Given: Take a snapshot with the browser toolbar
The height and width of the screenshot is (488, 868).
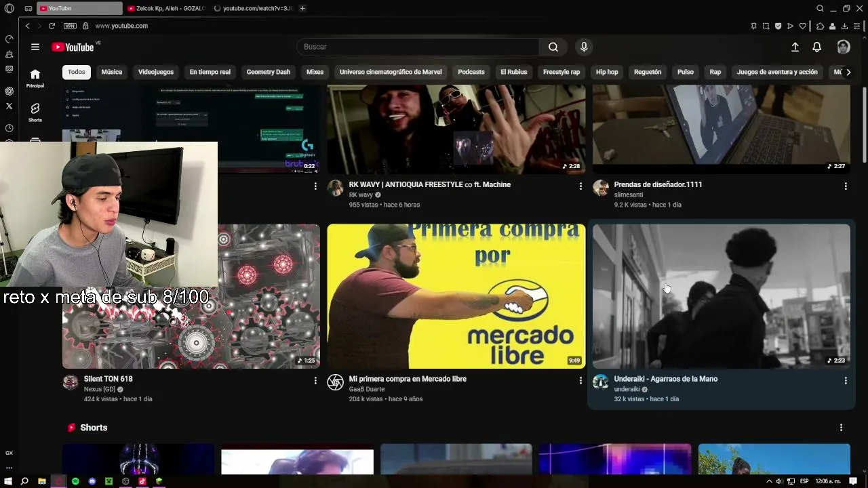Looking at the screenshot, I should click(x=766, y=26).
